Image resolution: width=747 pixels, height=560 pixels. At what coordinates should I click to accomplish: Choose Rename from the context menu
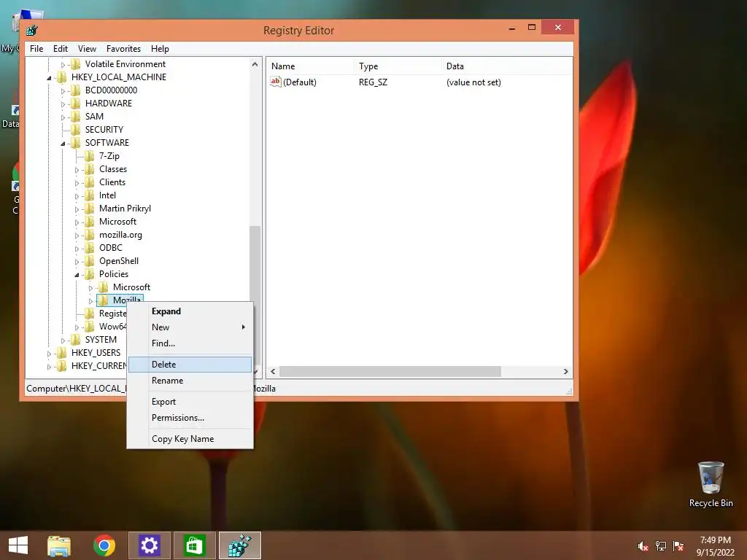(x=190, y=381)
